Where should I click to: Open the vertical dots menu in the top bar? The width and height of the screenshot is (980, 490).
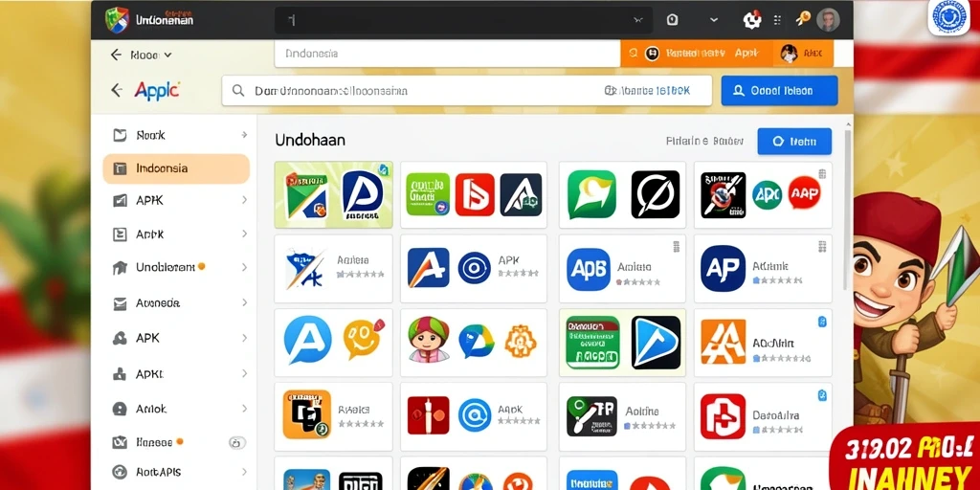pyautogui.click(x=777, y=20)
